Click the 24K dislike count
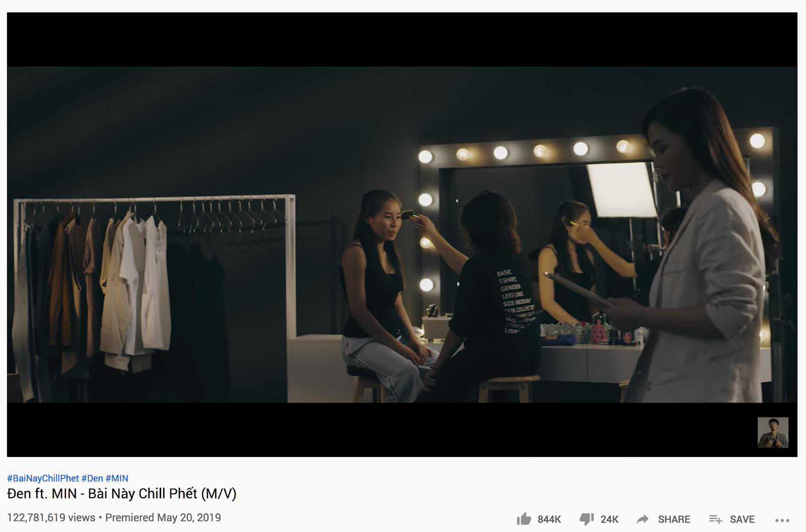The image size is (806, 532). click(609, 519)
